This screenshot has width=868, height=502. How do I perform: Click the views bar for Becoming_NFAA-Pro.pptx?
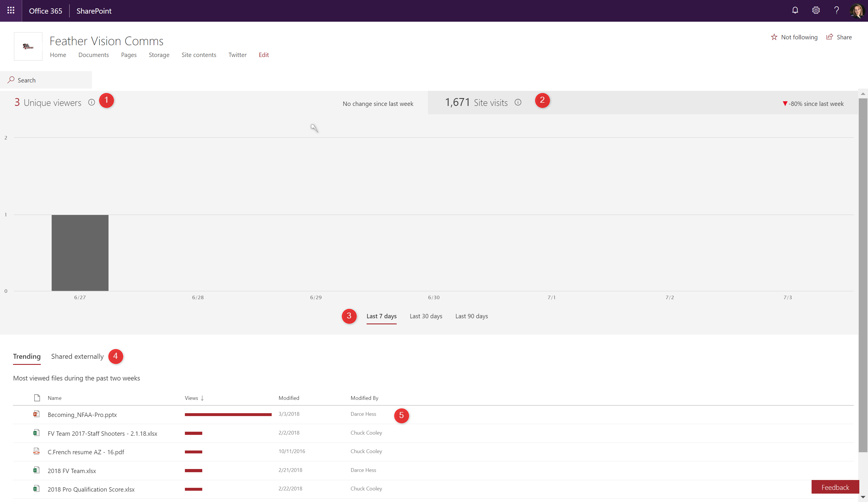228,415
